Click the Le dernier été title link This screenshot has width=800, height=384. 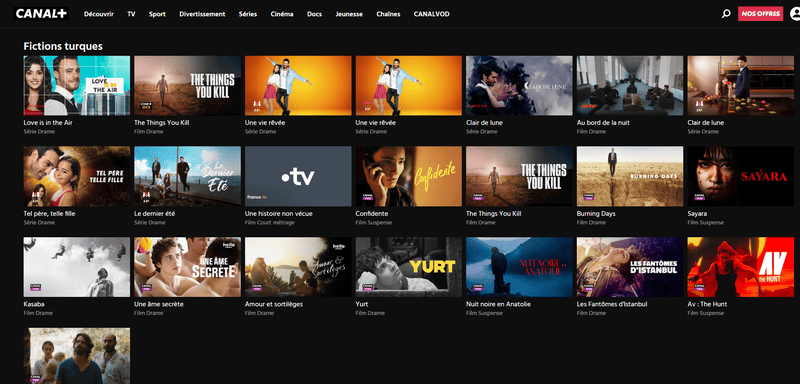tap(155, 214)
